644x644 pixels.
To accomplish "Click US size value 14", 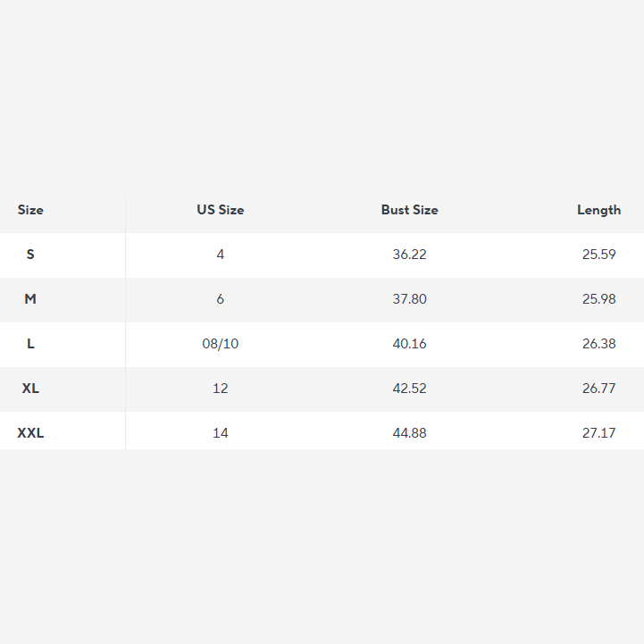I will [x=220, y=433].
